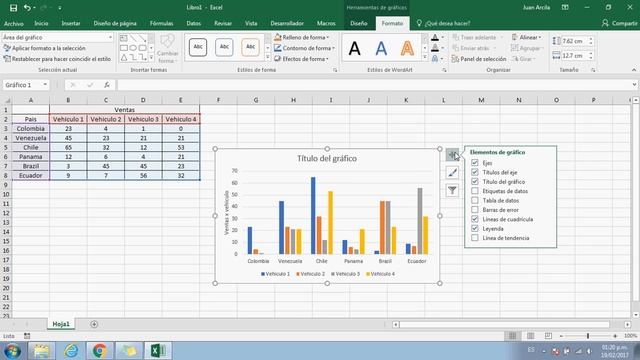Click the horizontal scrollbar track
The height and width of the screenshot is (360, 640).
504,324
